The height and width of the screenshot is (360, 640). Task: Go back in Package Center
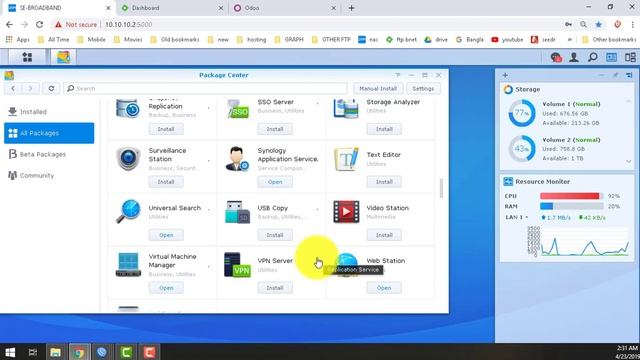click(x=13, y=88)
